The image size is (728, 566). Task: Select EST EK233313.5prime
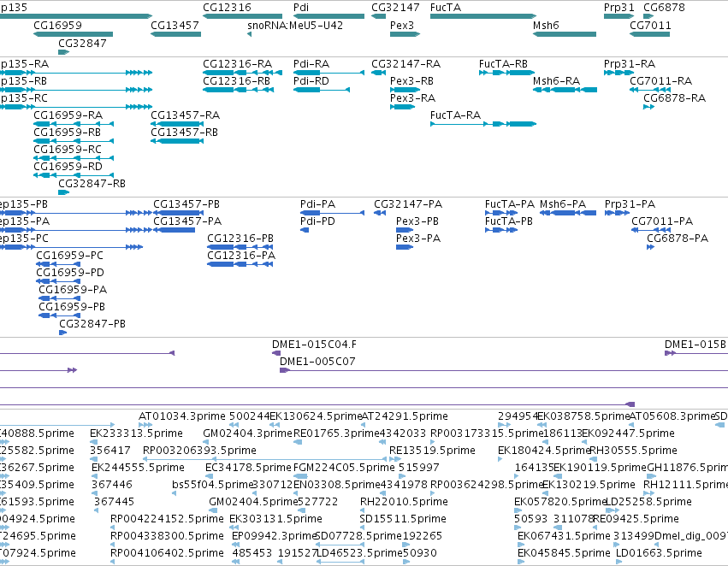coord(136,433)
